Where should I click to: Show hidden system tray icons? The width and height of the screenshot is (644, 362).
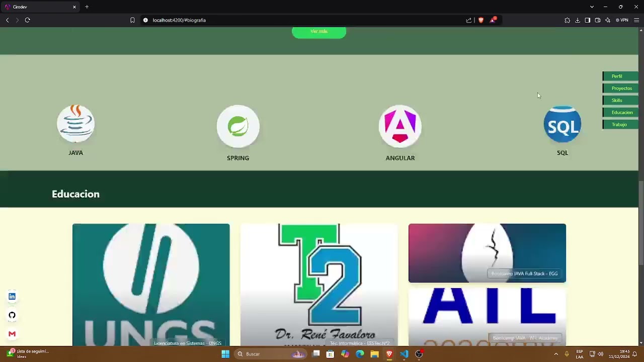pyautogui.click(x=556, y=354)
